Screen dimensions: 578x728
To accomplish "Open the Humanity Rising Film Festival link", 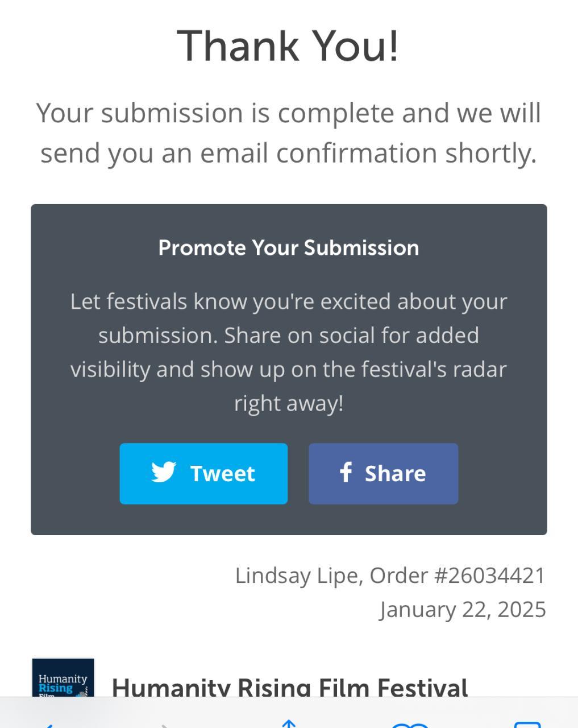I will (290, 687).
